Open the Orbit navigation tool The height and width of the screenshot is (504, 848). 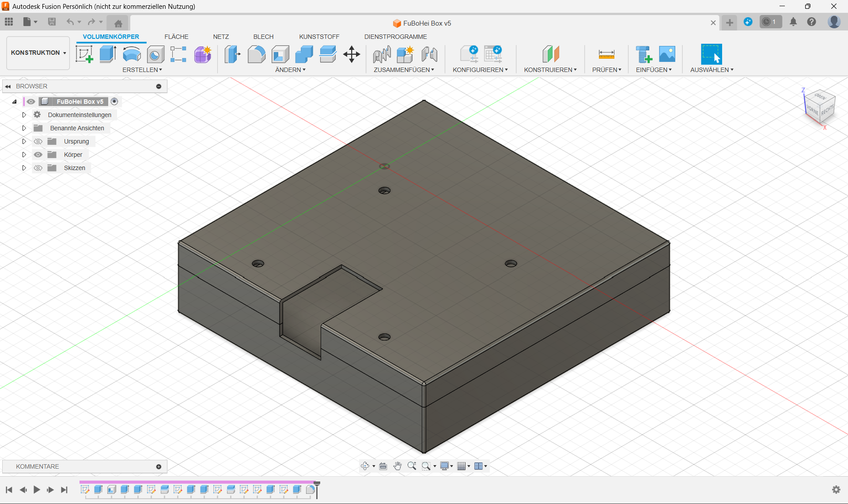pos(365,466)
